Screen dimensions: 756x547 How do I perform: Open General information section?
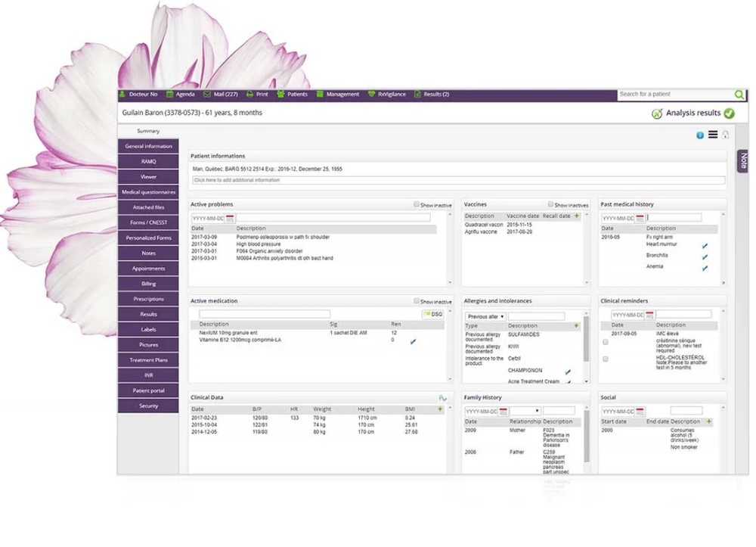coord(148,146)
